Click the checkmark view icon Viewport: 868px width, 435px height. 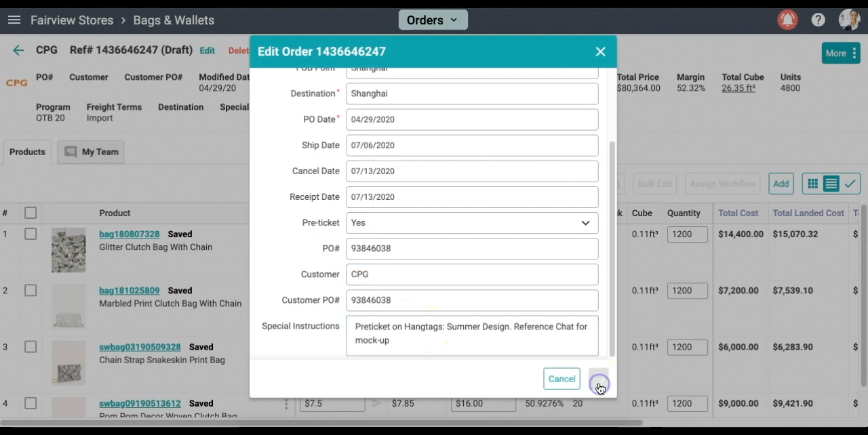click(850, 184)
